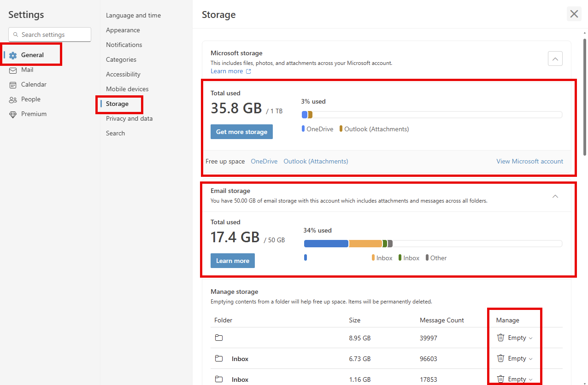The height and width of the screenshot is (385, 588).
Task: Click Outlook (Attachments) legend color dot
Action: [341, 129]
